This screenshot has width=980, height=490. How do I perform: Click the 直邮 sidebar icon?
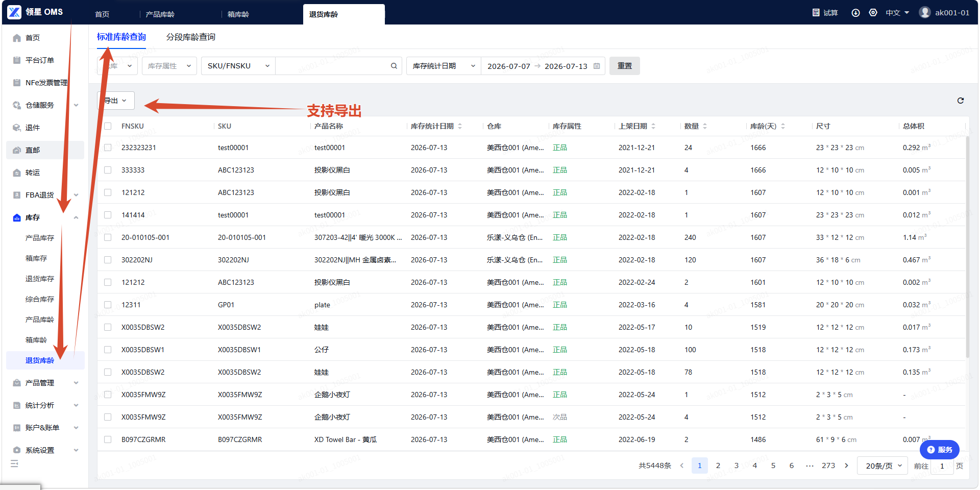[17, 150]
